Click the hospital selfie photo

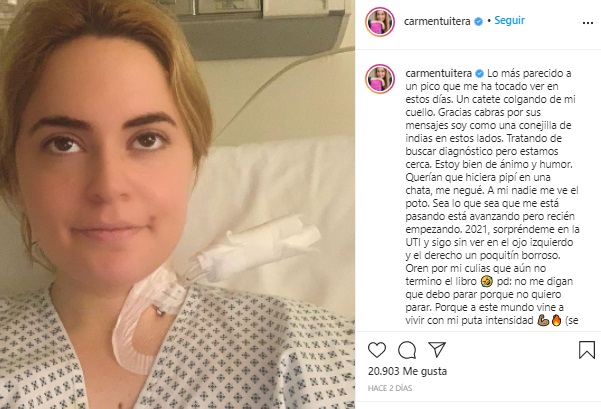[177, 204]
